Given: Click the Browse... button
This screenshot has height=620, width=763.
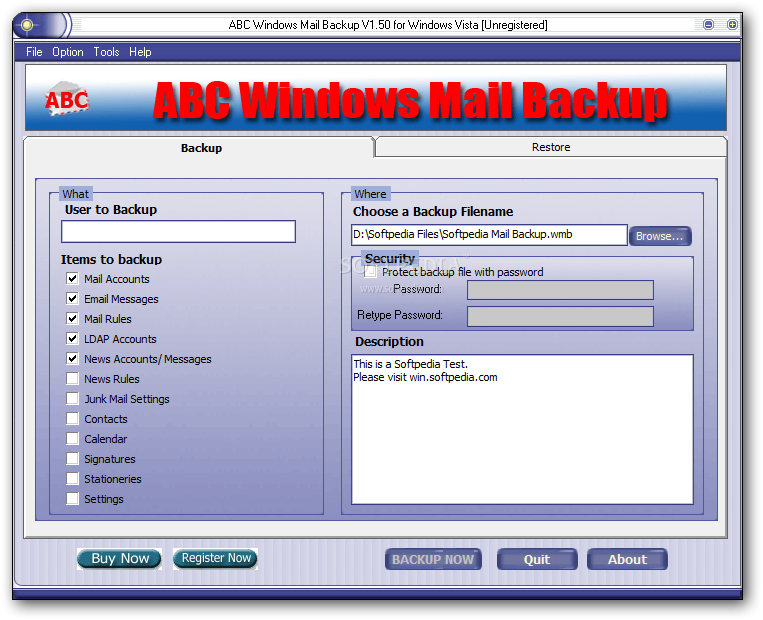Looking at the screenshot, I should (x=660, y=236).
